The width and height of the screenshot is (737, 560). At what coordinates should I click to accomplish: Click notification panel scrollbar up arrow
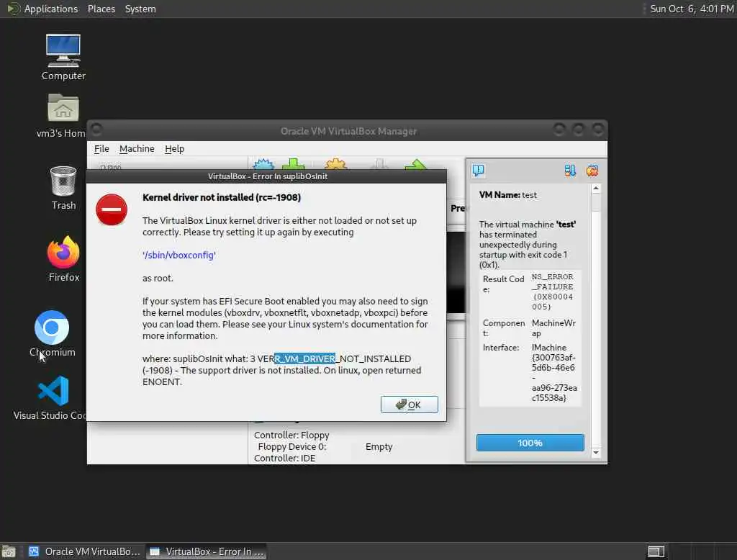pyautogui.click(x=596, y=189)
